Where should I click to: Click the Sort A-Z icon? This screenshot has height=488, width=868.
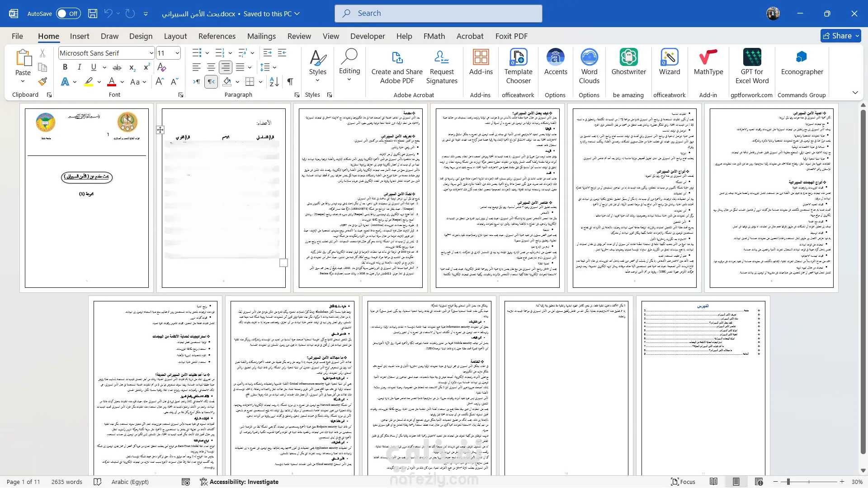pyautogui.click(x=274, y=82)
